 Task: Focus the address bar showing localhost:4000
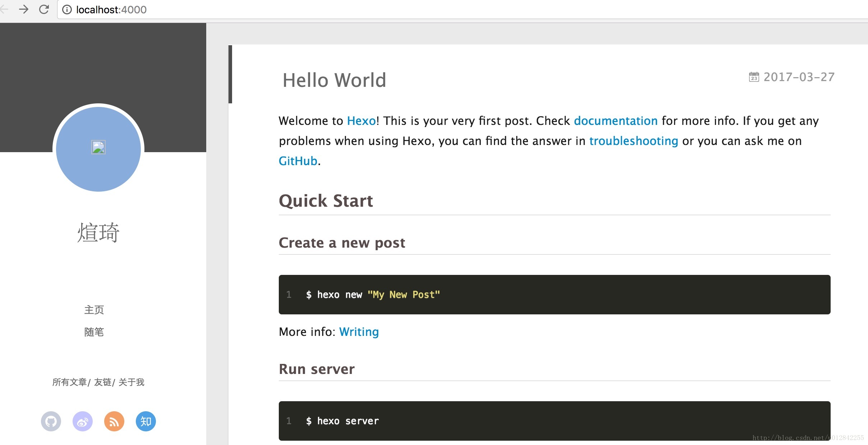pos(462,10)
